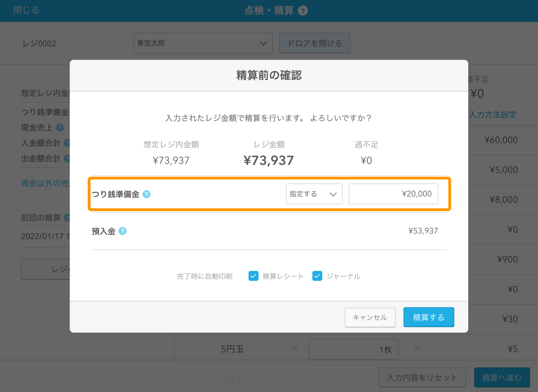Click 閉じる in the header

click(26, 10)
